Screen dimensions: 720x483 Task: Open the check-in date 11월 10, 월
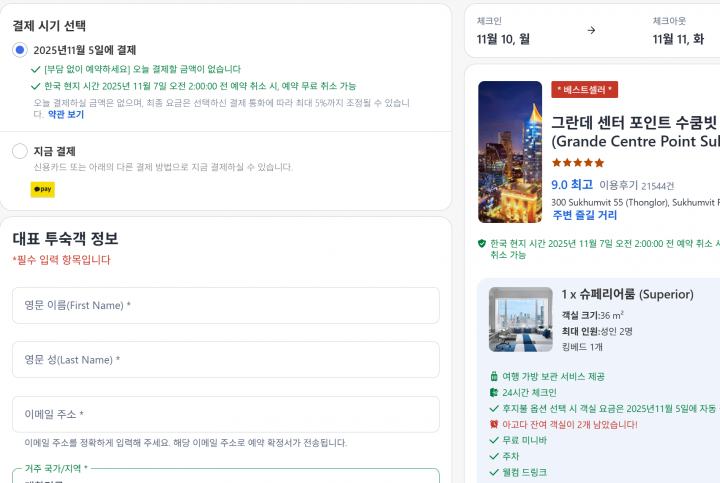click(503, 39)
